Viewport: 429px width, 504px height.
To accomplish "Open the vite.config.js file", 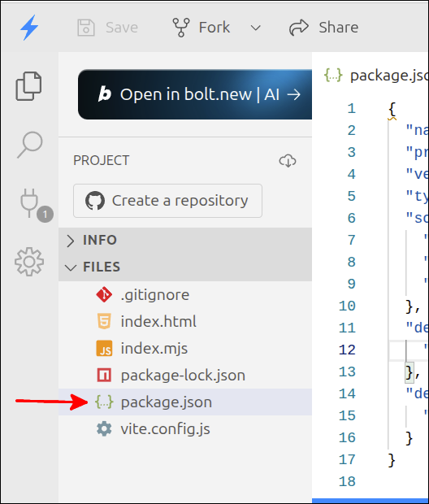I will (185, 428).
